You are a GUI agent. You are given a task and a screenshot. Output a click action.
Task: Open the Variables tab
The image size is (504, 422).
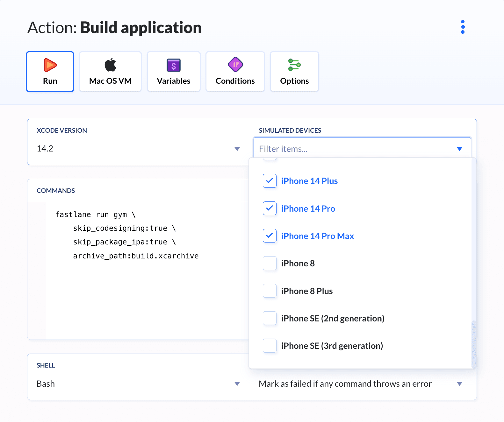(x=174, y=72)
